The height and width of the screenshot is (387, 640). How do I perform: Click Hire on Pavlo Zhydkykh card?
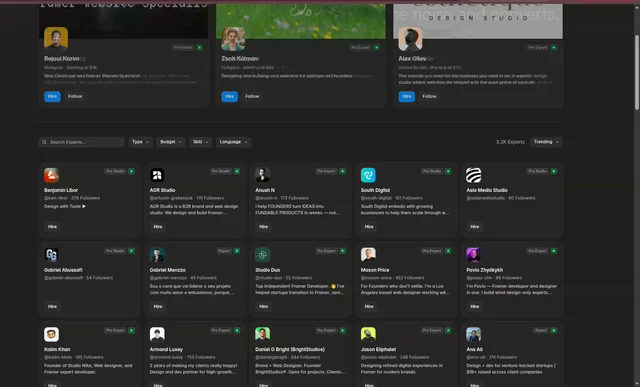pyautogui.click(x=475, y=307)
